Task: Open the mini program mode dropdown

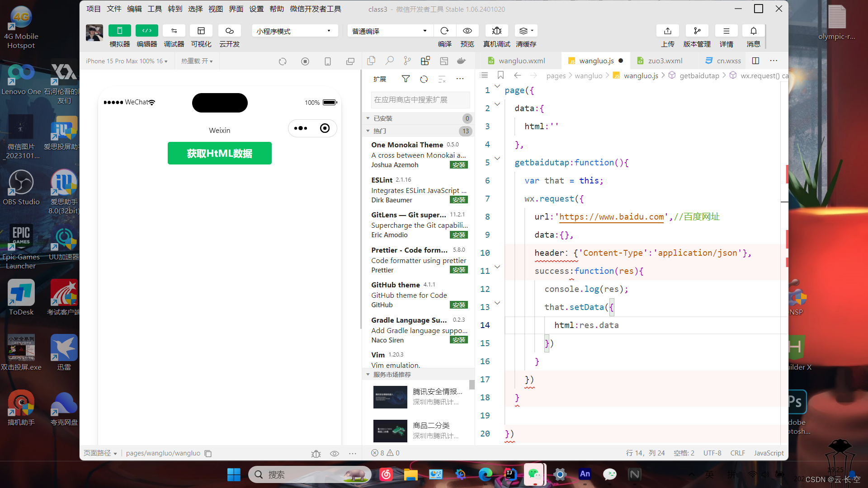Action: pos(294,31)
